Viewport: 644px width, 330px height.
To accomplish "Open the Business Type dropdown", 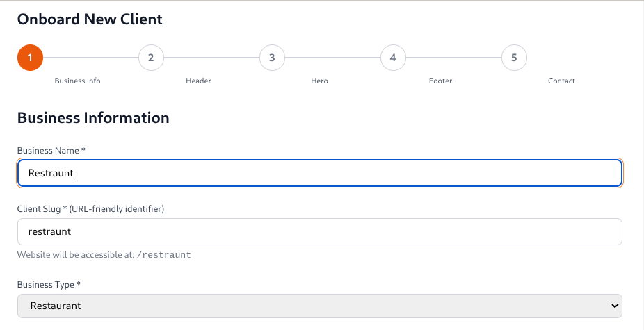I will click(x=319, y=306).
